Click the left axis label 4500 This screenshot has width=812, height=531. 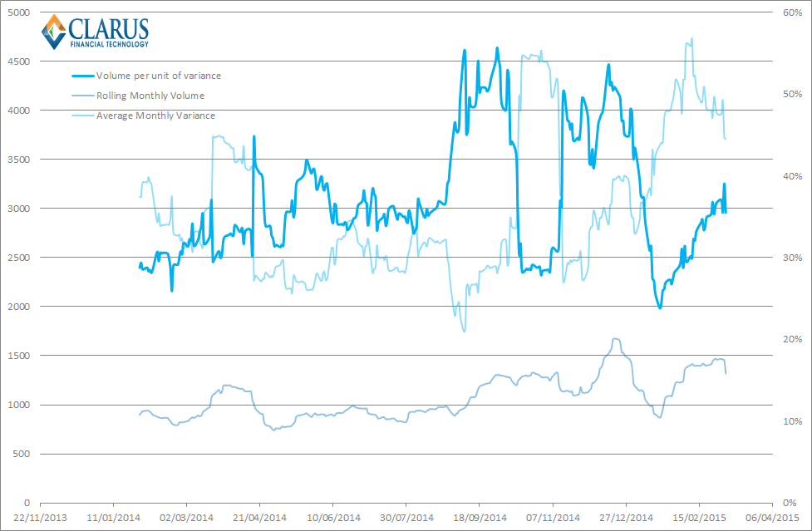pos(20,61)
